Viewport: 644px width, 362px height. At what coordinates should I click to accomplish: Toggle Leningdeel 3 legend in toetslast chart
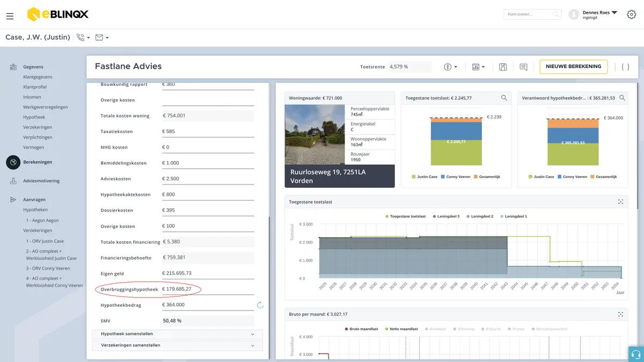pos(447,216)
